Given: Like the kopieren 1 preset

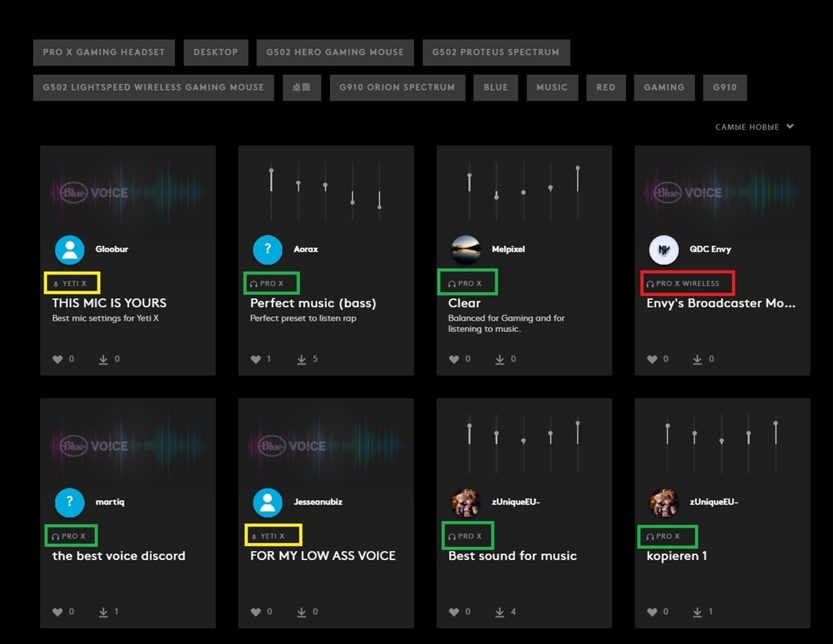Looking at the screenshot, I should point(652,612).
